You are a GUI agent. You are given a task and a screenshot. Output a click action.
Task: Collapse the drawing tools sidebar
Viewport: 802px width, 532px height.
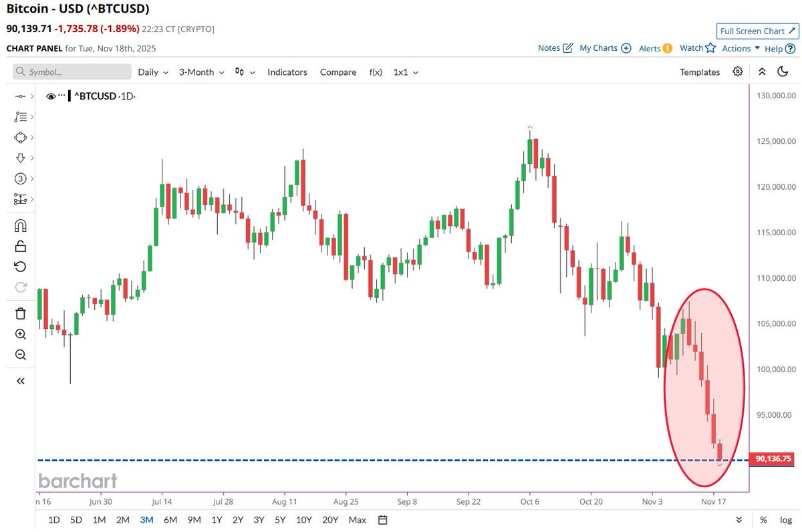pyautogui.click(x=20, y=381)
